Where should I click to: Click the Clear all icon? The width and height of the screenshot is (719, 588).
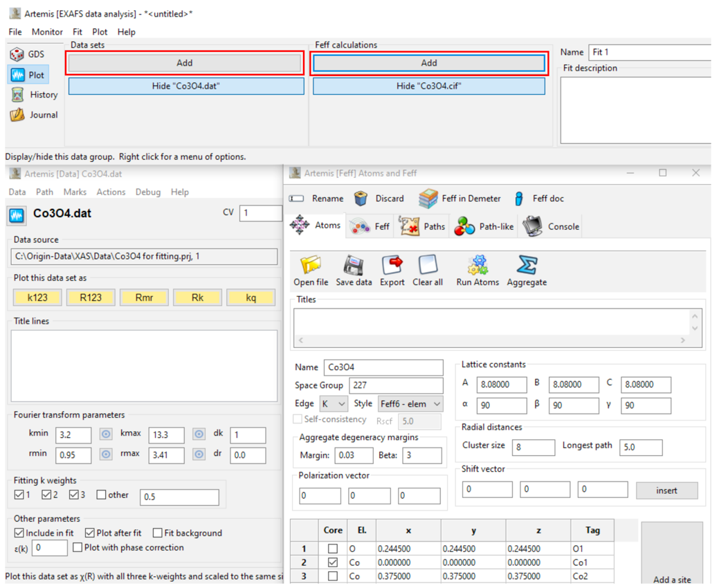(x=428, y=265)
